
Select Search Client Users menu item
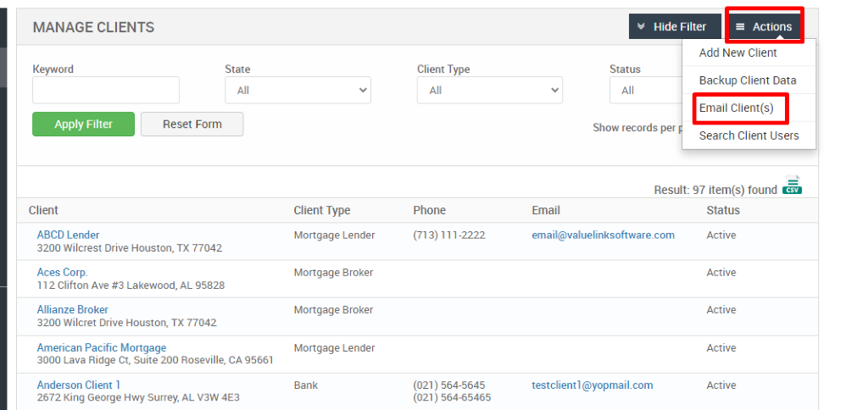[748, 136]
